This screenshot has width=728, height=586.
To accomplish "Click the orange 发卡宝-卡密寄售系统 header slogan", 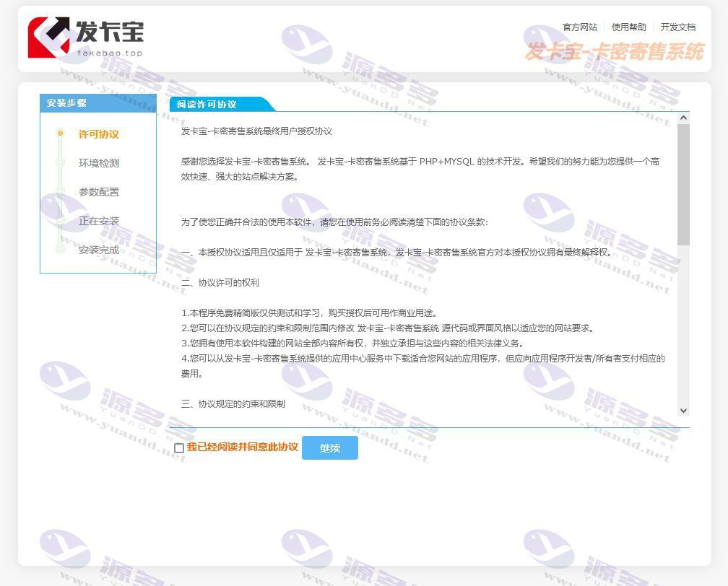I will [615, 51].
